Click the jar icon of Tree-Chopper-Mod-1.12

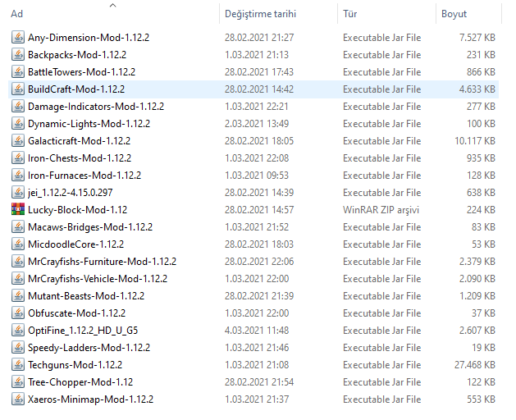(18, 381)
